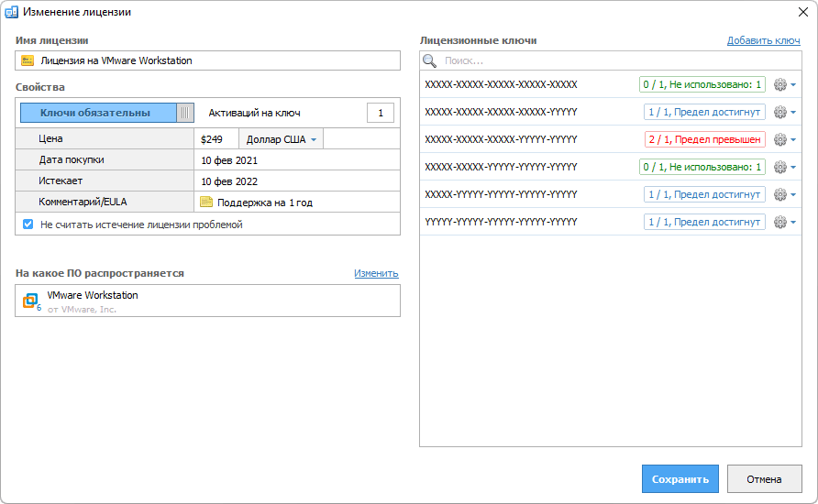
Task: Click the gear icon for key XXXXX-XXXXX-XXXXX-XXXXX-XXXXX
Action: pyautogui.click(x=780, y=84)
